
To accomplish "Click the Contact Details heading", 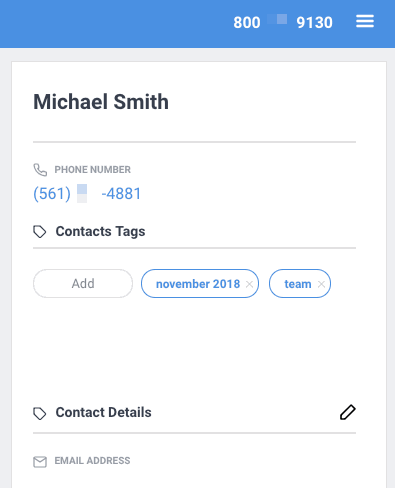I will coord(103,412).
